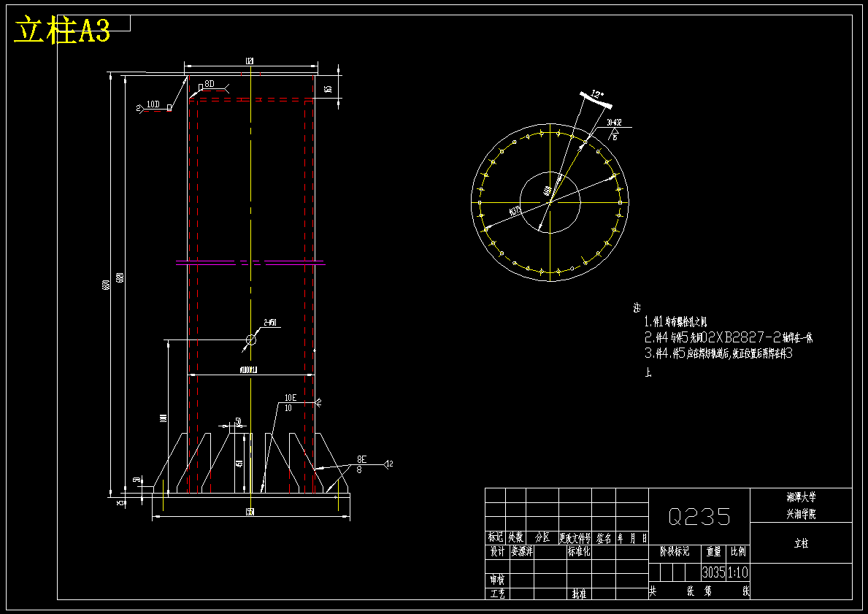
Task: Select the '设计' label cell
Action: tap(497, 551)
